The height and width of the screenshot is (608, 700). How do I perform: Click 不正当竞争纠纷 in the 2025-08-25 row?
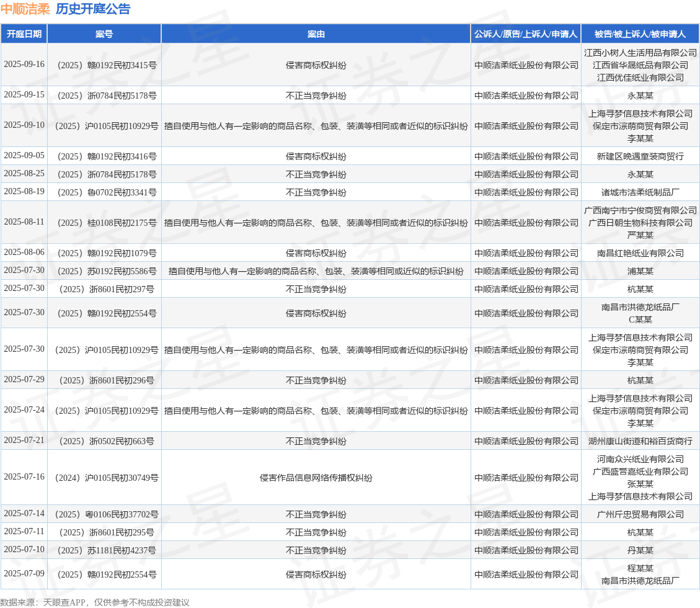316,174
